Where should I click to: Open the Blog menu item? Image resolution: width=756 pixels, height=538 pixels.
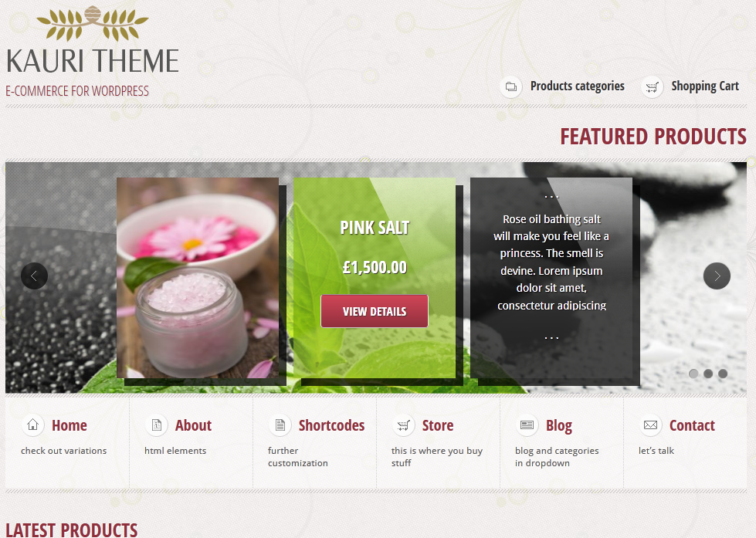click(x=559, y=425)
